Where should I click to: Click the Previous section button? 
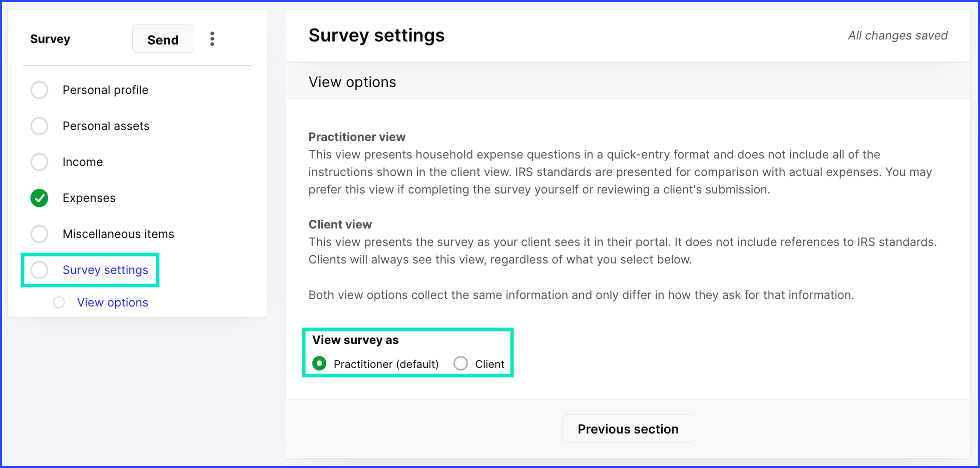click(628, 429)
